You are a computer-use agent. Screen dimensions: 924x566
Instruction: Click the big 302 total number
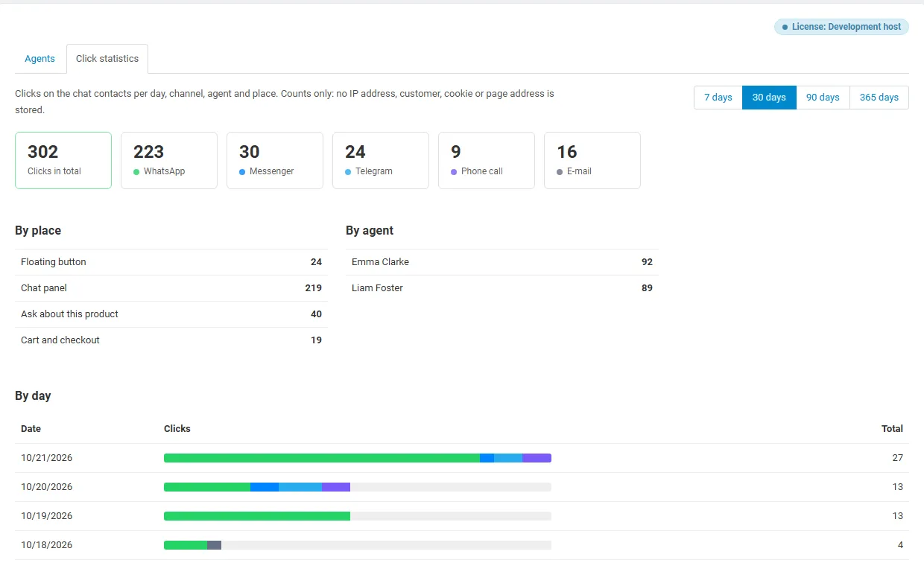[42, 152]
